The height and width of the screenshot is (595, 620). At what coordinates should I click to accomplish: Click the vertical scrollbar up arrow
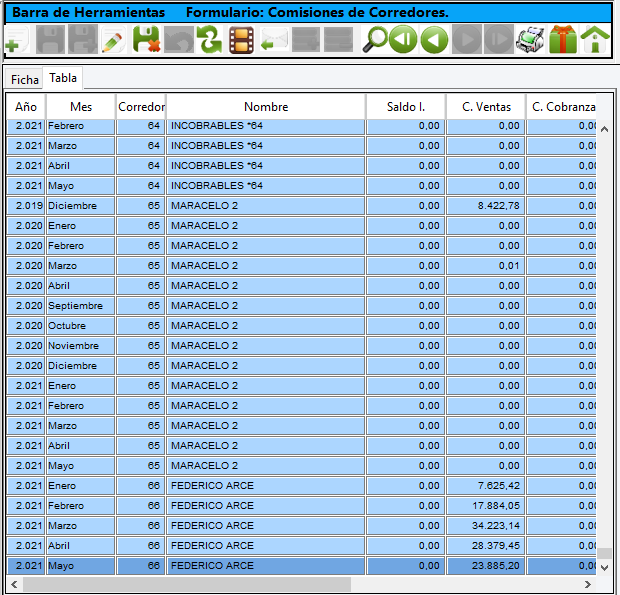604,129
